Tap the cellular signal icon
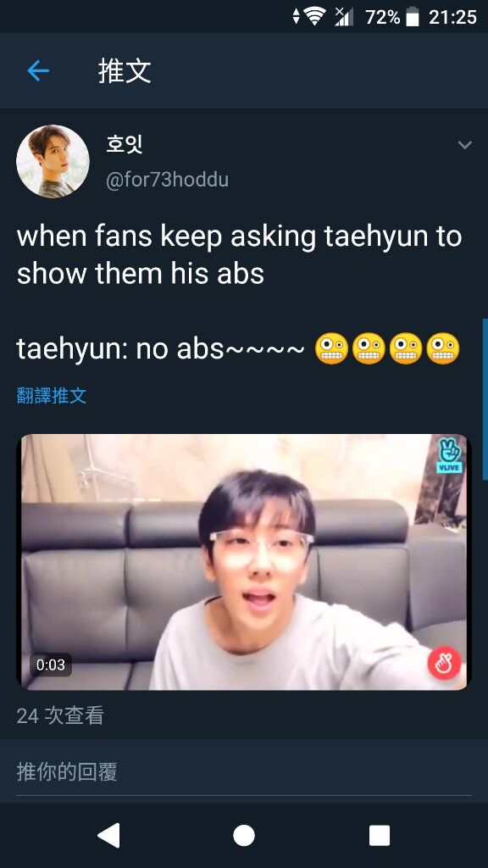 [344, 17]
